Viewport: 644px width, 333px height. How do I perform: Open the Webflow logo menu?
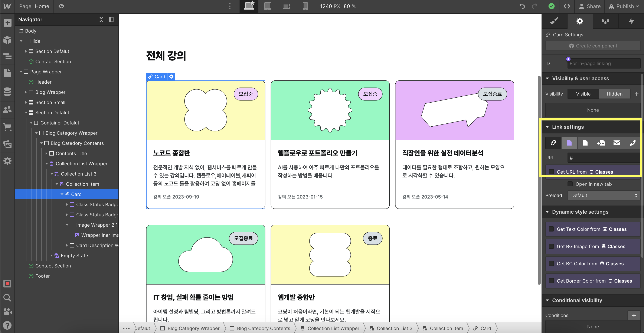click(x=7, y=6)
